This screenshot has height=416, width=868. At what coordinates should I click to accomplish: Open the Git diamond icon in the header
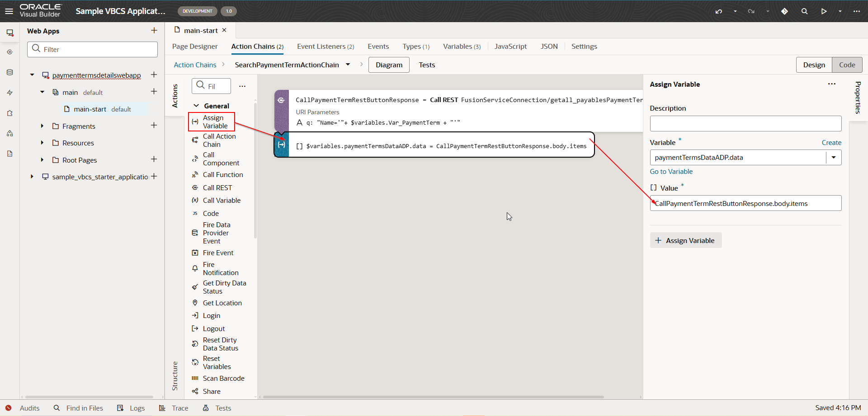pyautogui.click(x=784, y=11)
